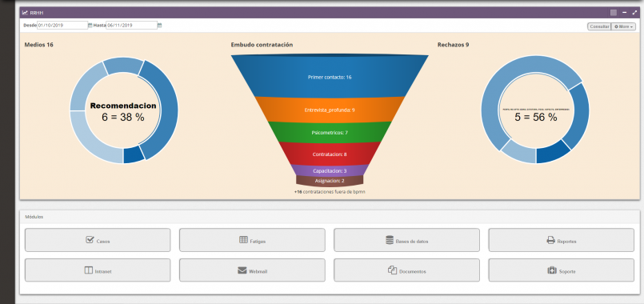Click the Embudo contratación heading

click(x=262, y=45)
